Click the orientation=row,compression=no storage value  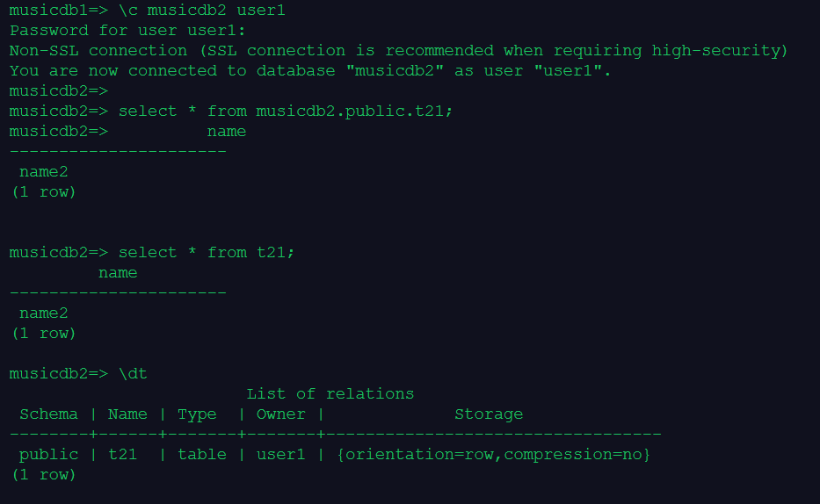(493, 455)
